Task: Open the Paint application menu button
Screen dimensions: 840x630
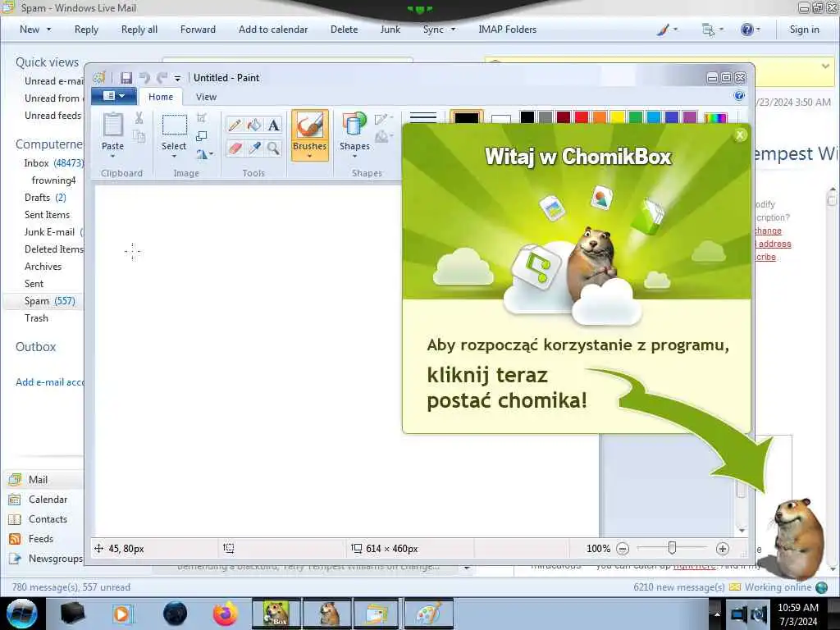Action: tap(113, 96)
